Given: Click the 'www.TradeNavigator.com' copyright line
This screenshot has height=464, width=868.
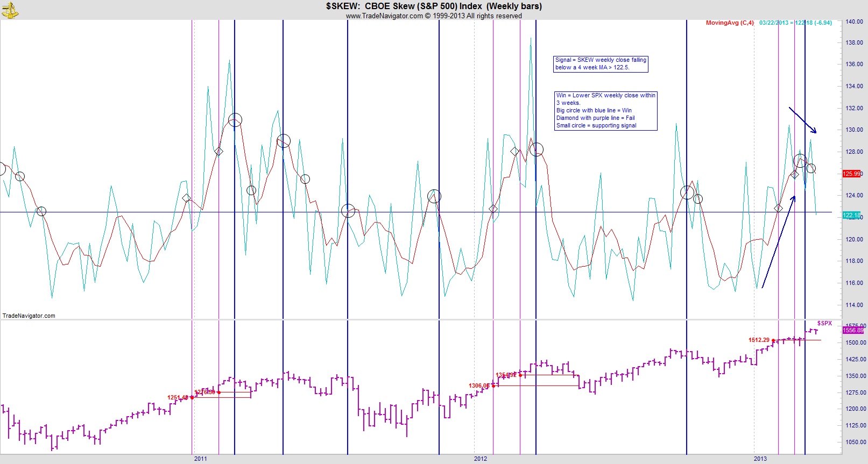Looking at the screenshot, I should [x=434, y=16].
